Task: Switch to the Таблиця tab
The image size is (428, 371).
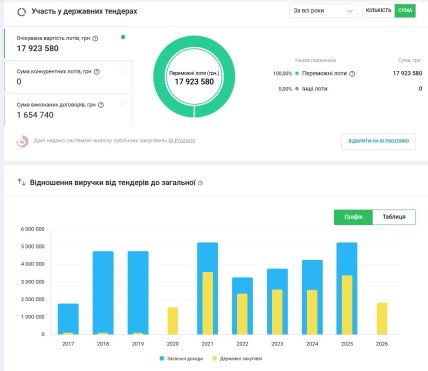Action: (x=394, y=217)
